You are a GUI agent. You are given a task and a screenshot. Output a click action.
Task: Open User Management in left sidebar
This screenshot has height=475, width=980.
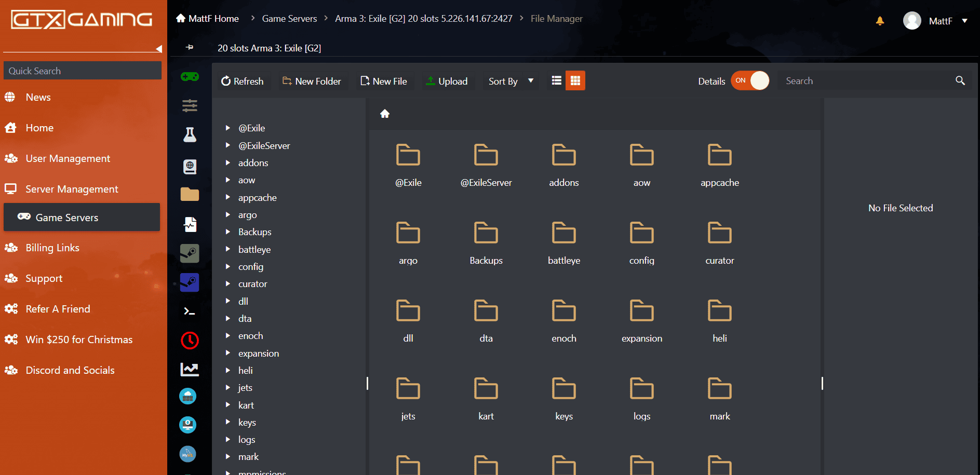[68, 158]
